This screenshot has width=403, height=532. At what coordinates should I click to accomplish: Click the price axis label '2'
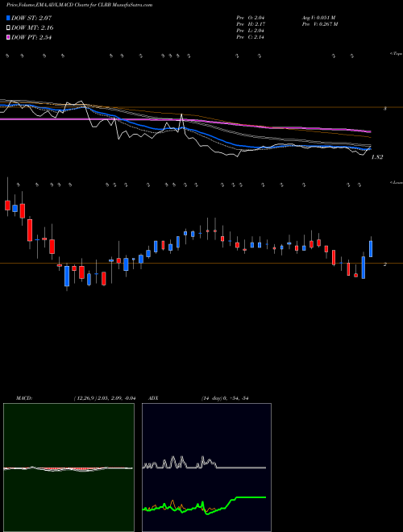[384, 264]
